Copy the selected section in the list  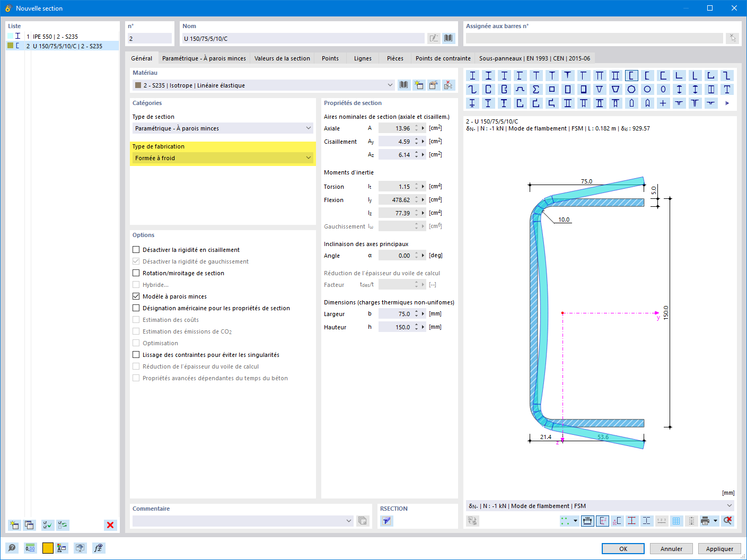(x=29, y=525)
